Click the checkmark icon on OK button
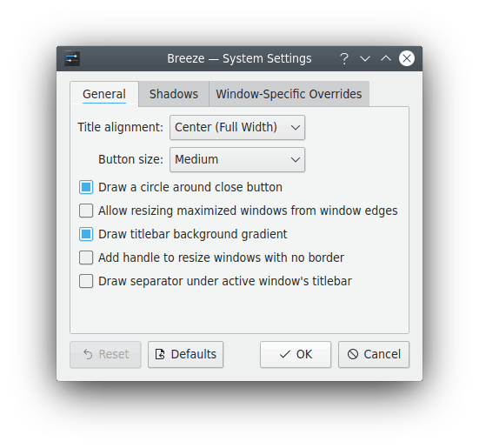This screenshot has height=448, width=479. [285, 354]
